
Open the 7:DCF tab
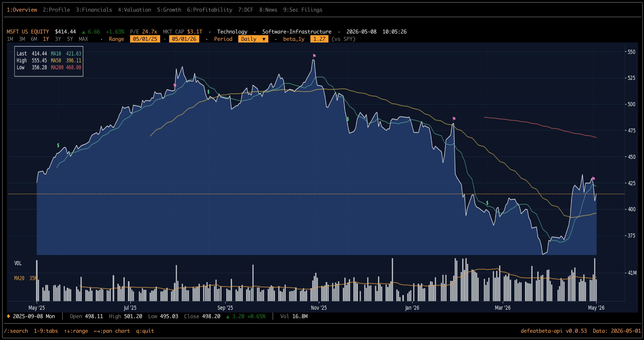tap(246, 10)
